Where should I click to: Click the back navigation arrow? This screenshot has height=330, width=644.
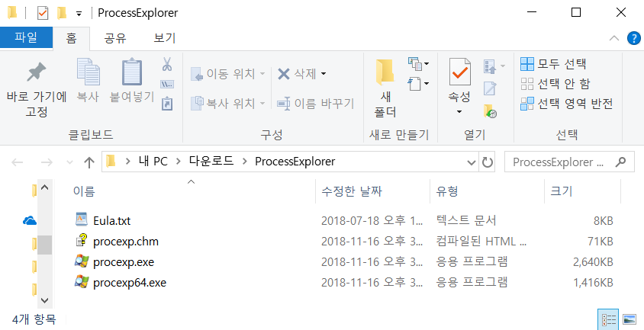click(x=18, y=162)
